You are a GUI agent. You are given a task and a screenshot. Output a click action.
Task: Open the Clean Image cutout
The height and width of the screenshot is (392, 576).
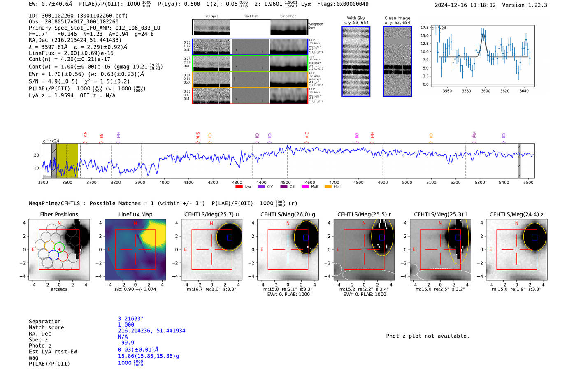click(x=397, y=61)
